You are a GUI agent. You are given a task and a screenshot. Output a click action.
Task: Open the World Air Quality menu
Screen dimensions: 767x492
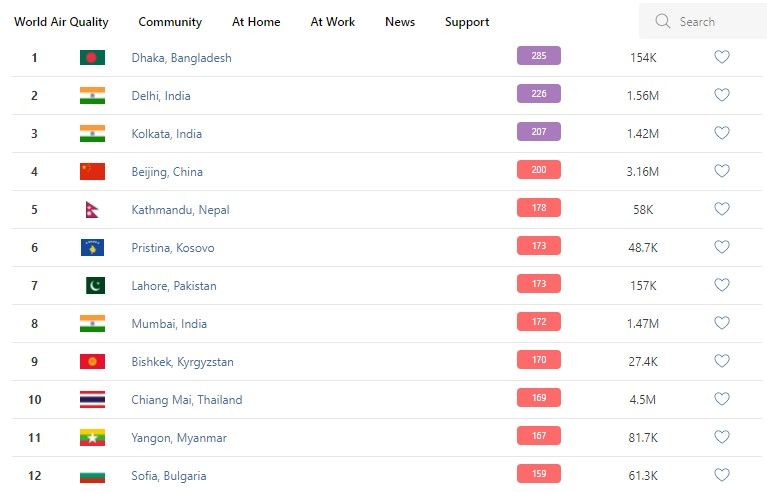[61, 22]
